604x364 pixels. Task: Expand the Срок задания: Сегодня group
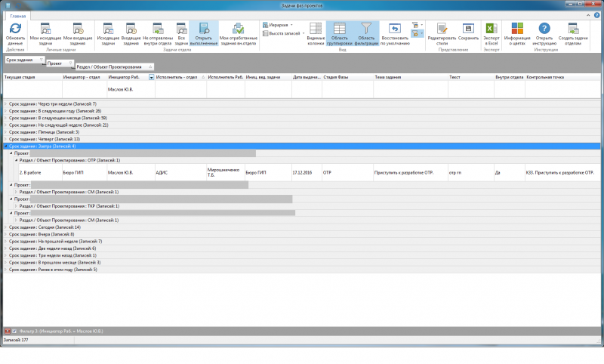click(6, 227)
